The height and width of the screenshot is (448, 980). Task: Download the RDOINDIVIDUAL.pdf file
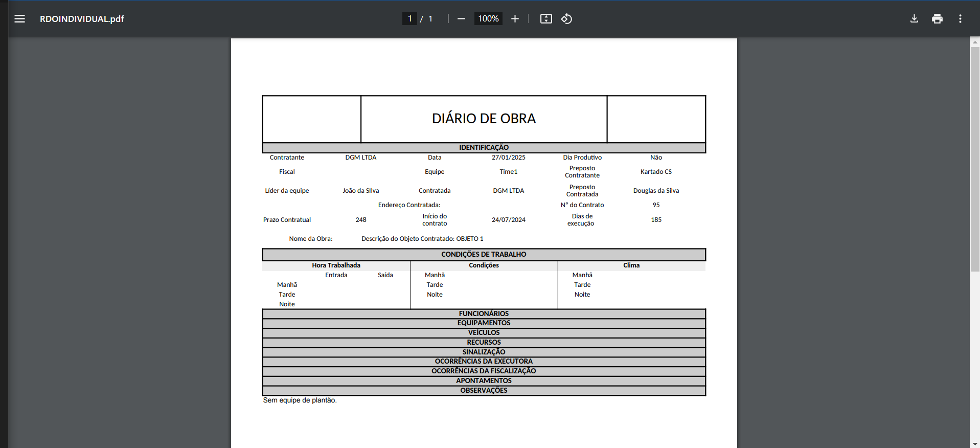914,19
